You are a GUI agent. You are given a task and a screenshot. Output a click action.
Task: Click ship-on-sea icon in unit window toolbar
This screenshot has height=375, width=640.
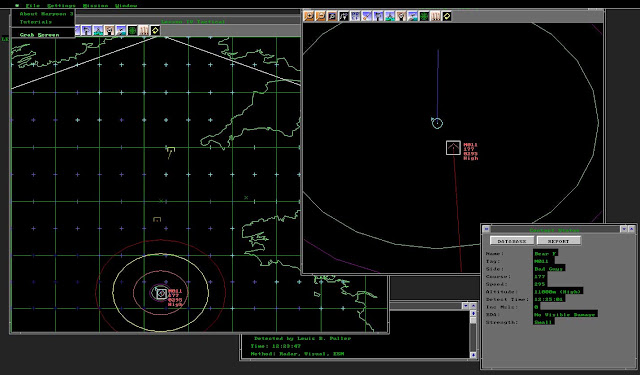click(x=412, y=16)
